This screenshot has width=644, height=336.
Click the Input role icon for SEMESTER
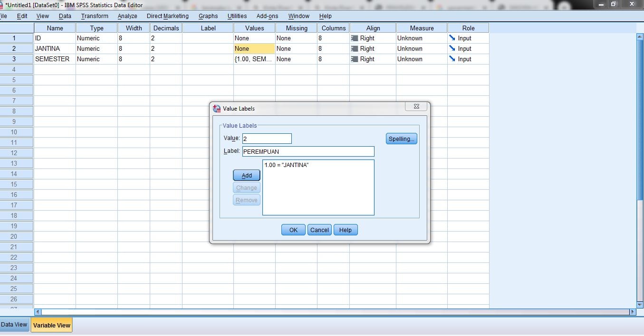pos(452,59)
